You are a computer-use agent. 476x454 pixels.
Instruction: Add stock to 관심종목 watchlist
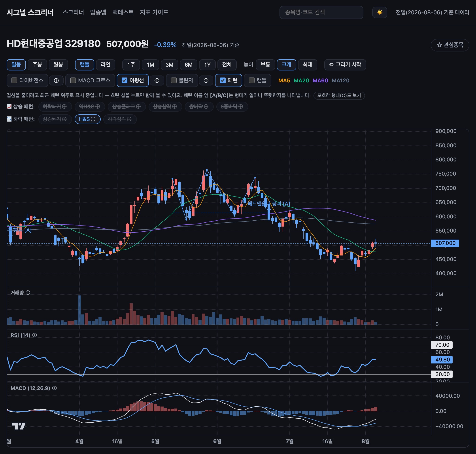pyautogui.click(x=450, y=45)
